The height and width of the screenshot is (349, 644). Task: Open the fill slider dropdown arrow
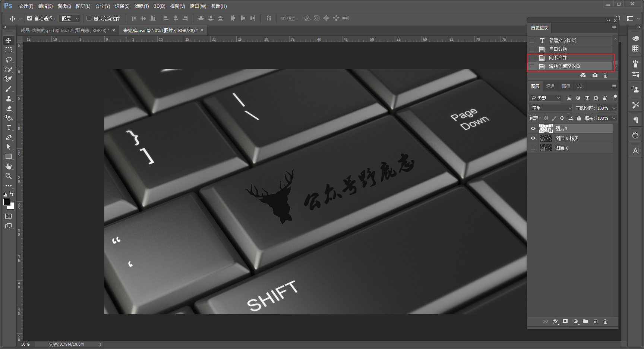[x=614, y=118]
